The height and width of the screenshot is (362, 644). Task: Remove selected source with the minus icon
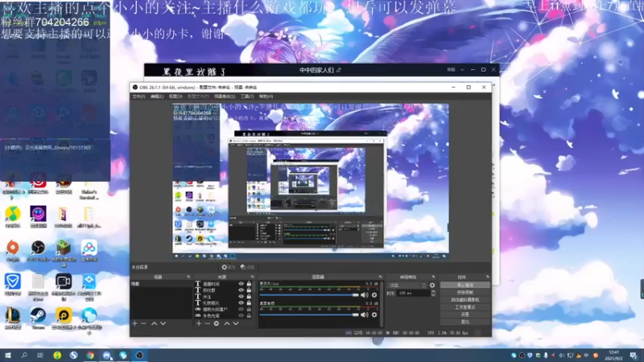click(208, 323)
